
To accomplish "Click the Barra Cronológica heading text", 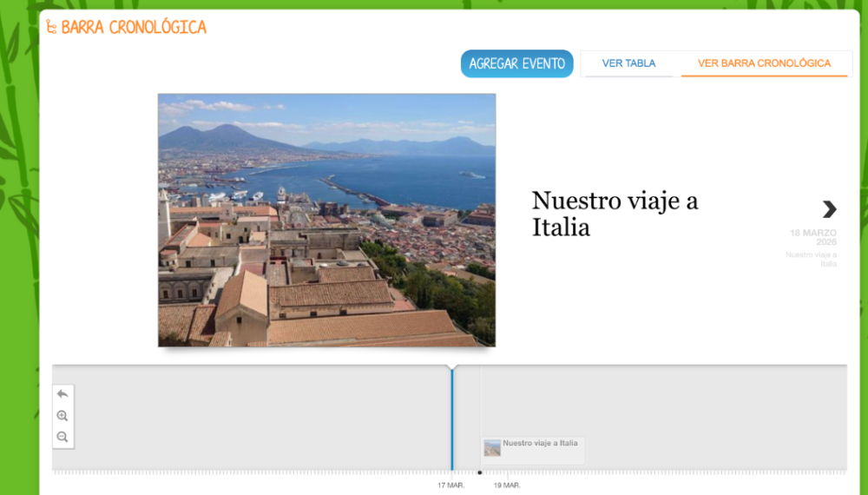I will click(x=134, y=28).
